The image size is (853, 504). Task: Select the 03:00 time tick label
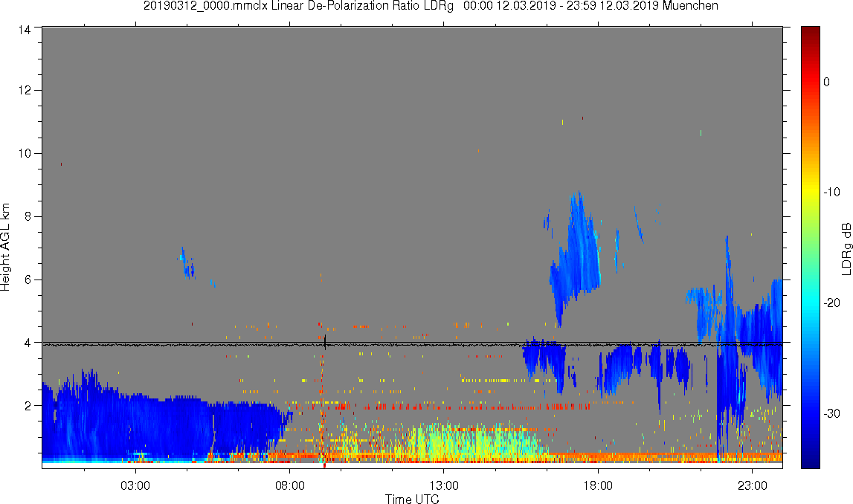[135, 485]
